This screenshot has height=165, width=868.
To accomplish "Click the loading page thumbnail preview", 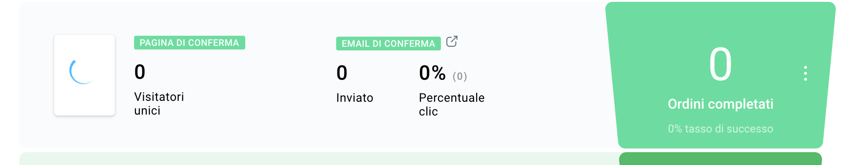I will pos(85,75).
